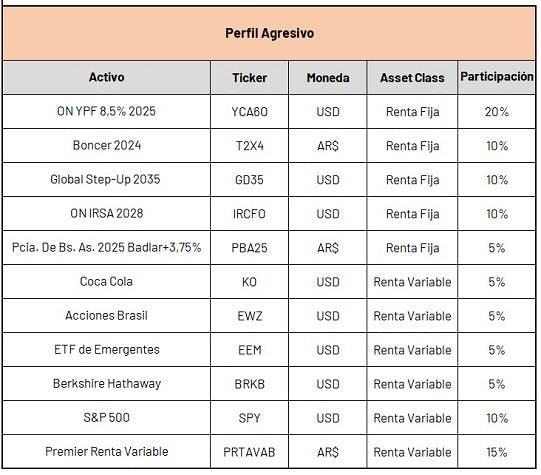Click the Global Step-Up 2035 cell

(x=106, y=179)
